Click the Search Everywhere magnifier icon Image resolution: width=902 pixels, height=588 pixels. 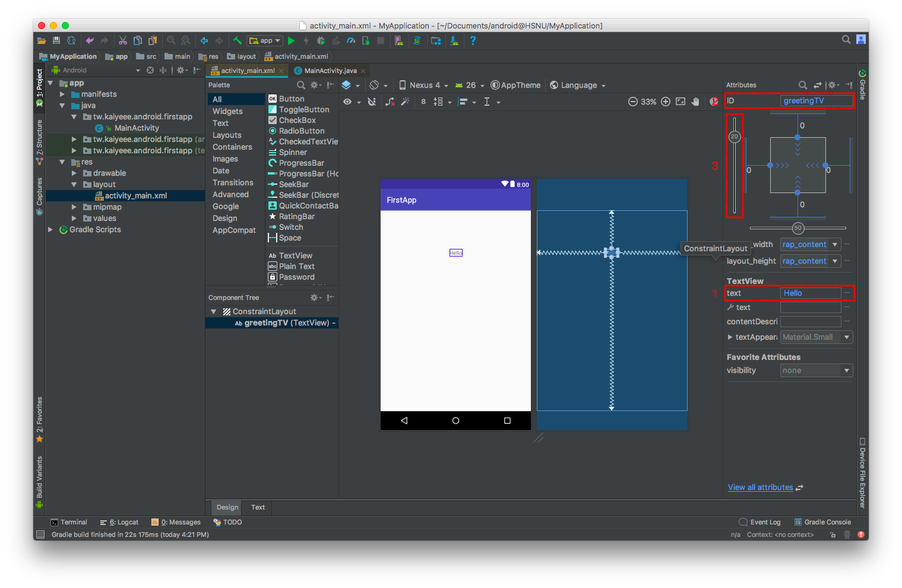point(846,39)
